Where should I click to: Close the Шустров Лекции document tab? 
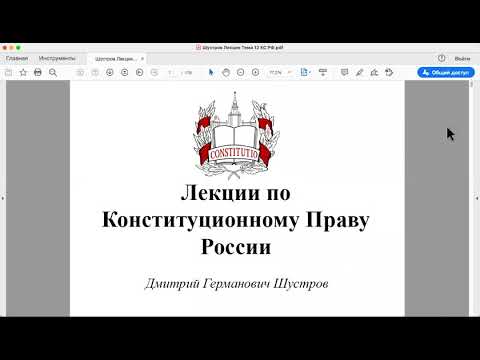pyautogui.click(x=142, y=59)
